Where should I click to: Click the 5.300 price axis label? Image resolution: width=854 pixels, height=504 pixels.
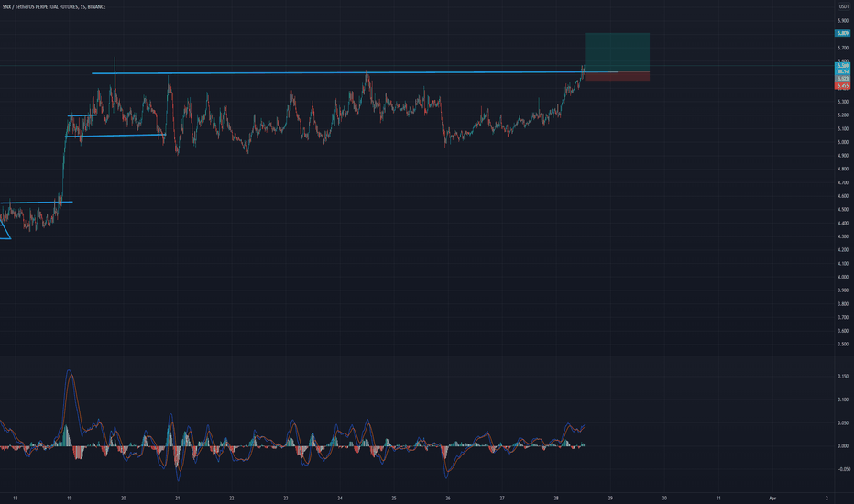coord(843,102)
